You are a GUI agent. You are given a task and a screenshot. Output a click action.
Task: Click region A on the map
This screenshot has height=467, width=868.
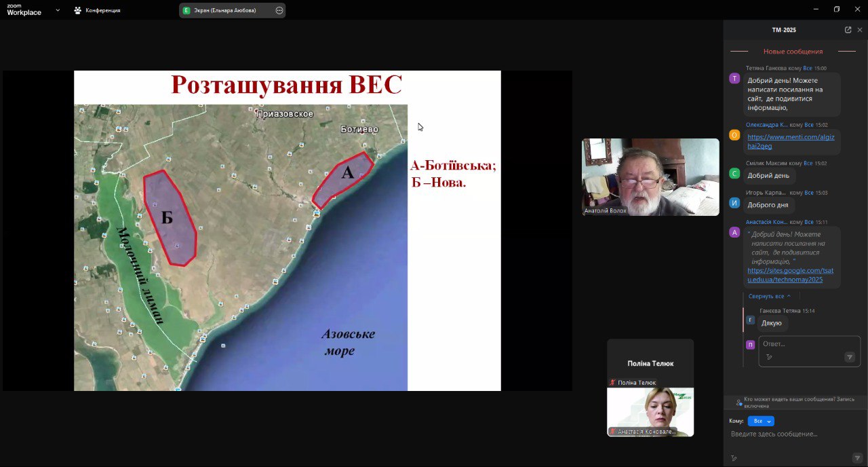coord(343,179)
